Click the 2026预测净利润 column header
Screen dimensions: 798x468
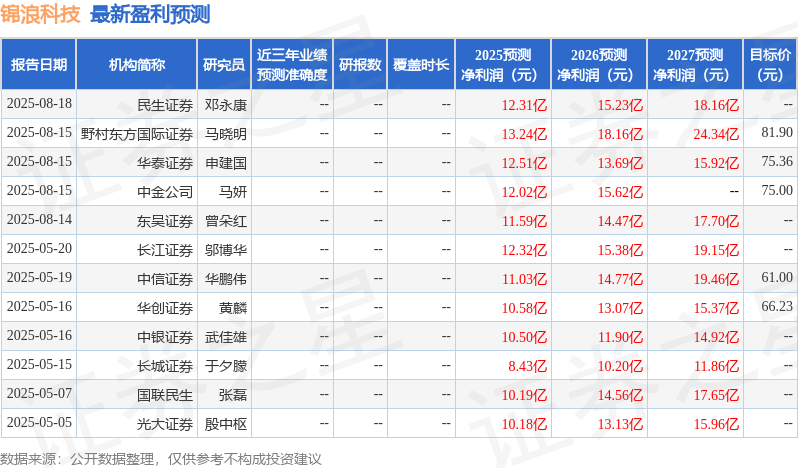(x=599, y=65)
